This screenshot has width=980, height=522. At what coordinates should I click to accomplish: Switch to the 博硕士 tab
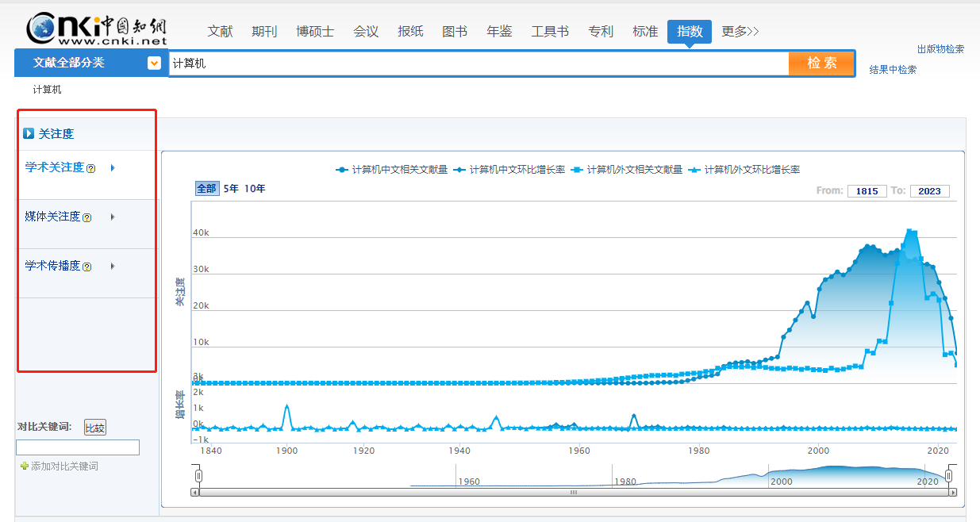coord(315,32)
